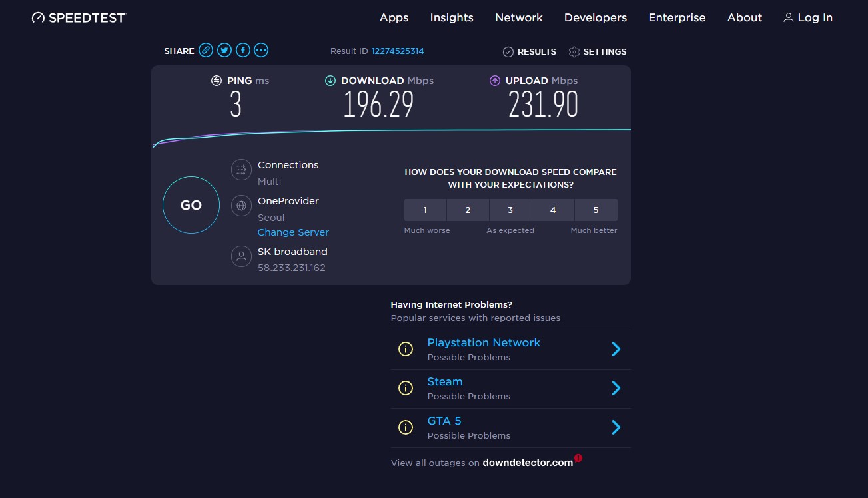Screen dimensions: 868x498
Task: Click the Change Server link
Action: (293, 232)
